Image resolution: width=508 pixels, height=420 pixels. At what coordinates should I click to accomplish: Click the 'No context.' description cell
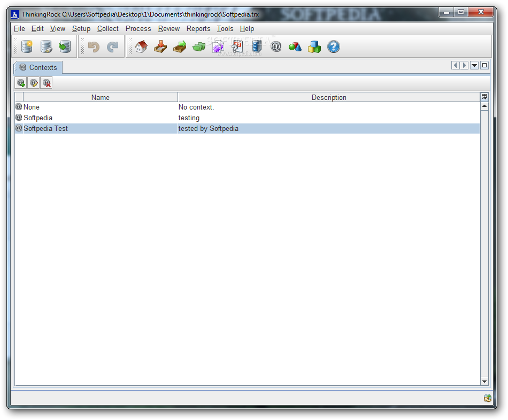click(329, 107)
